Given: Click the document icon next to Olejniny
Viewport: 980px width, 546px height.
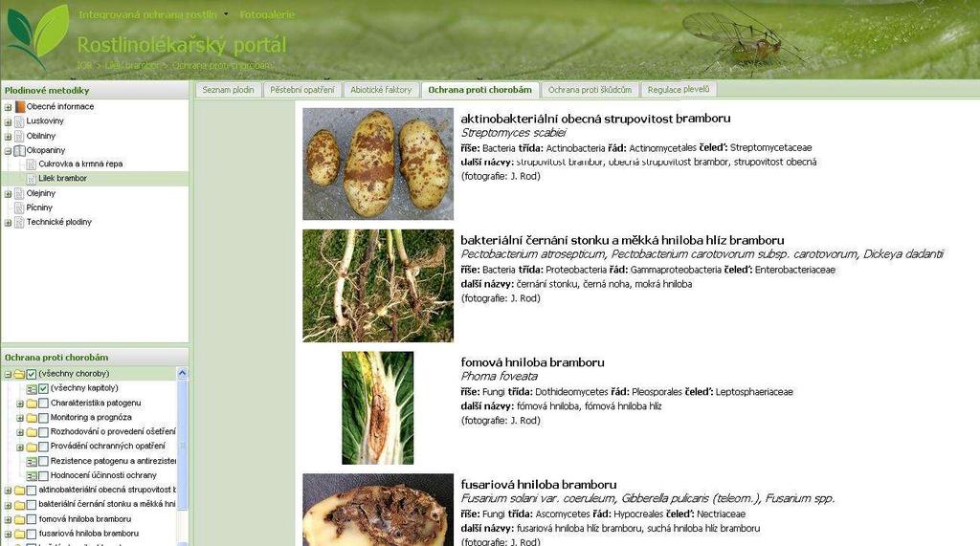Looking at the screenshot, I should (x=19, y=194).
